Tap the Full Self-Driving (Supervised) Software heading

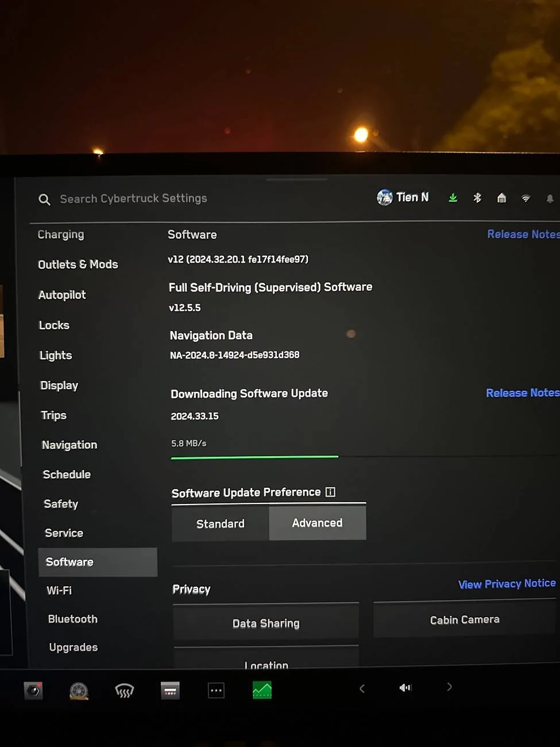[x=271, y=287]
